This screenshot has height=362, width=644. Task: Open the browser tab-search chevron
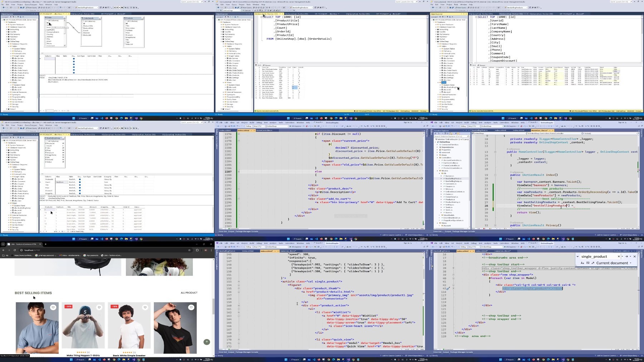click(3, 244)
